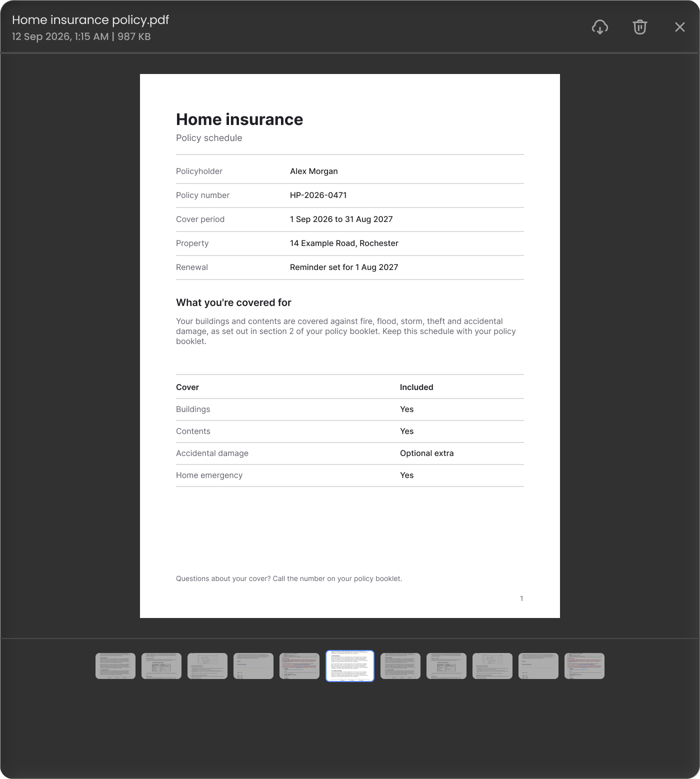700x779 pixels.
Task: Click the 'Property' field label
Action: (x=192, y=243)
